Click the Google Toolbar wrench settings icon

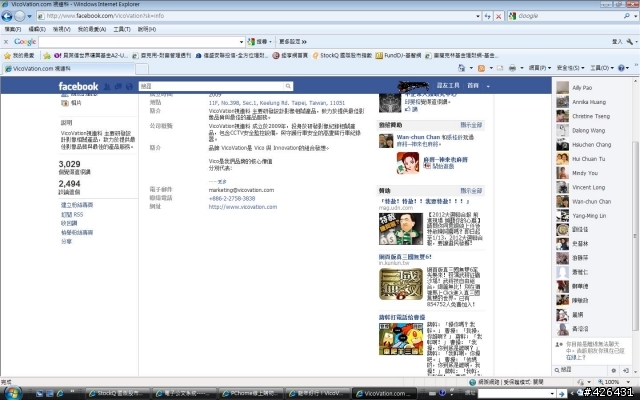pyautogui.click(x=630, y=42)
